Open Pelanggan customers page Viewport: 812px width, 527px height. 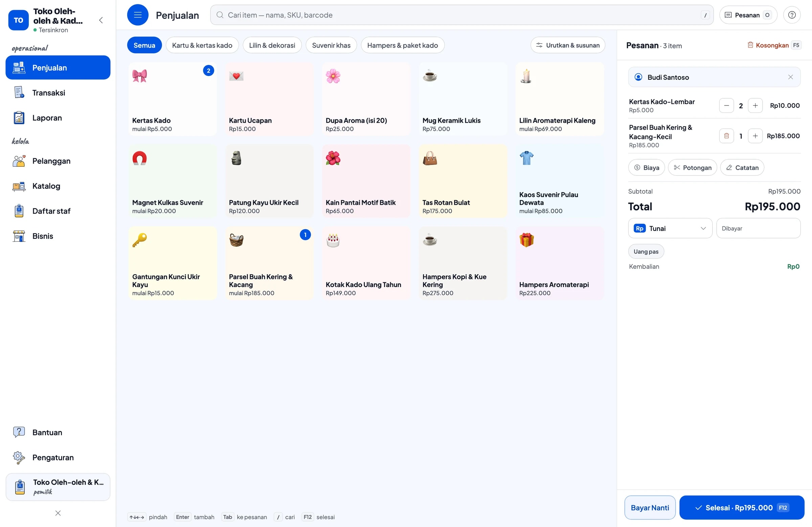coord(58,161)
